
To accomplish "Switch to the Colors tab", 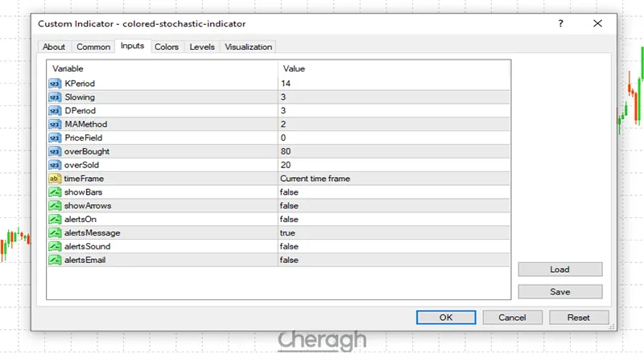I will point(167,47).
